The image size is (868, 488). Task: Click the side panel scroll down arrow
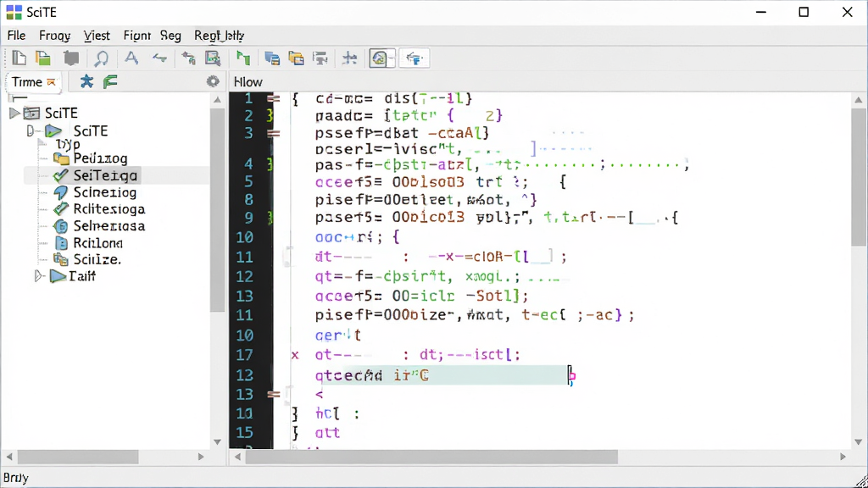point(218,442)
